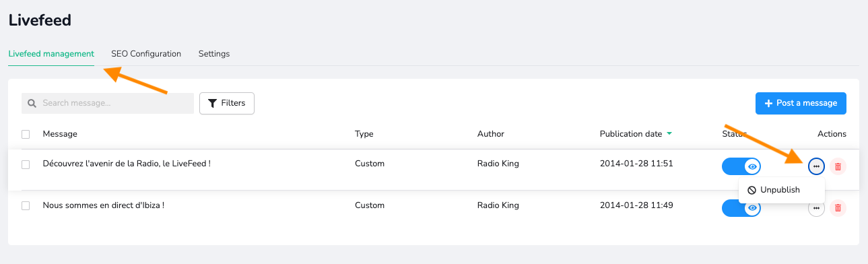Delete the Découvrez l'avenir message with the trash icon

tap(838, 166)
